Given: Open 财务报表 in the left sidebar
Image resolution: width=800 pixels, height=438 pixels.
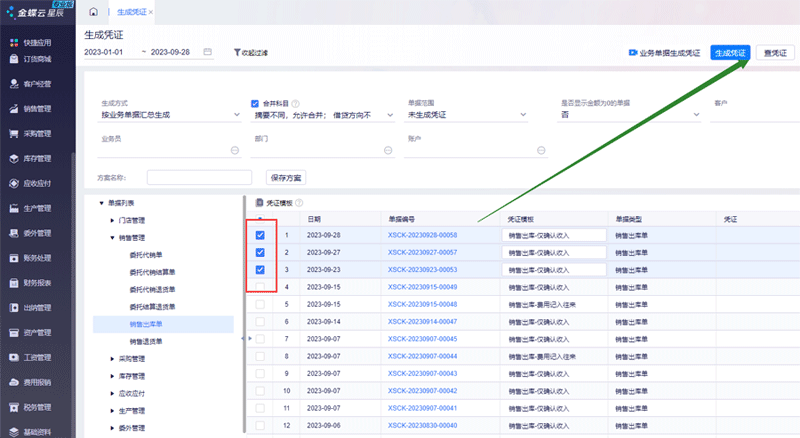Looking at the screenshot, I should pos(31,283).
